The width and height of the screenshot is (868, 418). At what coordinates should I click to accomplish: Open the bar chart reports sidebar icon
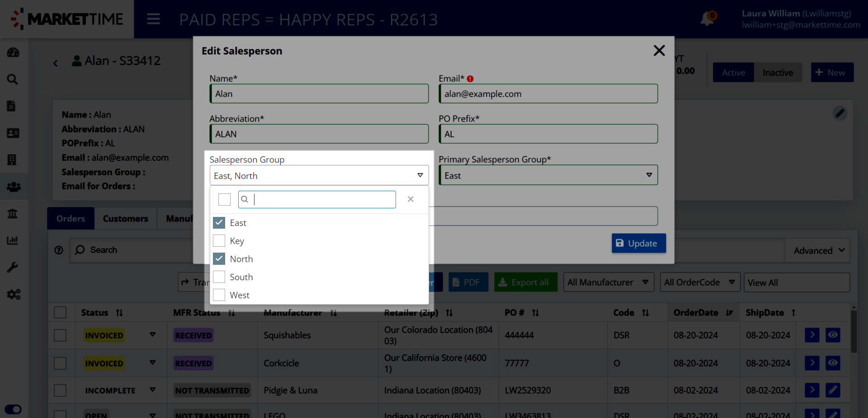[13, 240]
